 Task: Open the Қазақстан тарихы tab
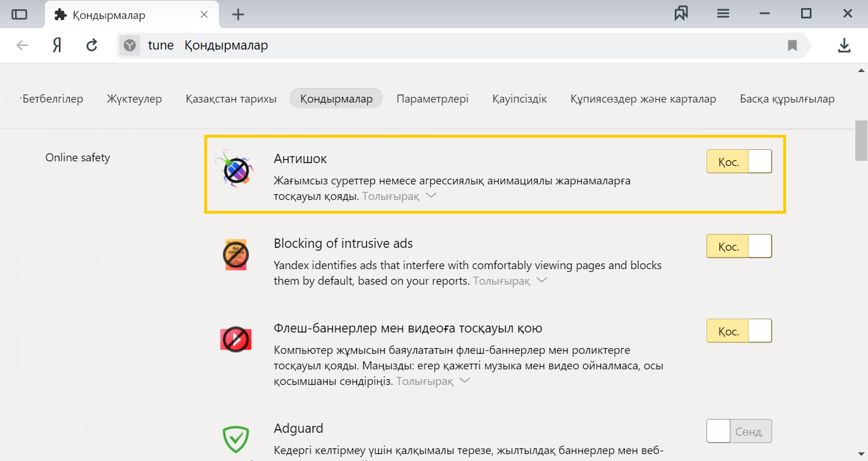[x=231, y=99]
